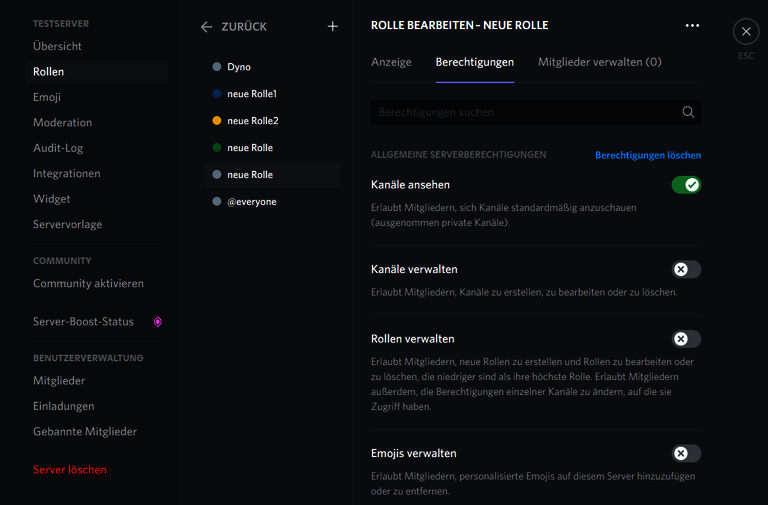Open the three-dots role options menu
Screen dimensions: 768x505
click(x=692, y=26)
